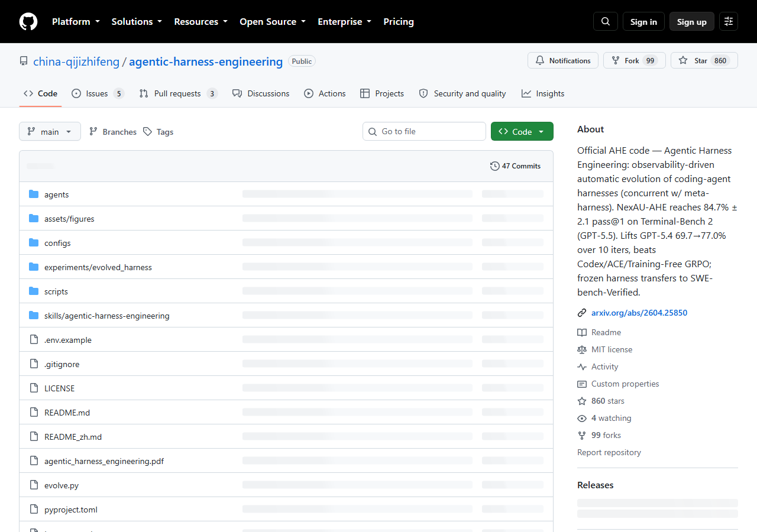Open the pyproject.toml file name
This screenshot has width=757, height=532.
tap(71, 510)
